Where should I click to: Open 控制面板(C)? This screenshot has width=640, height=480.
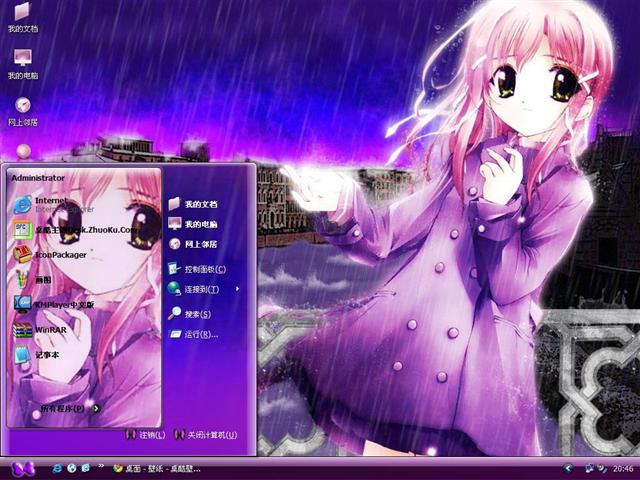coord(197,269)
